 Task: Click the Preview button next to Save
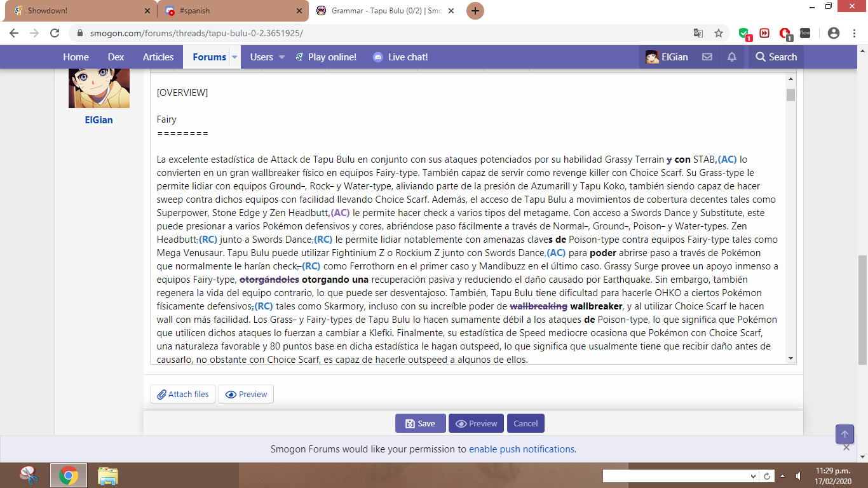(x=477, y=423)
